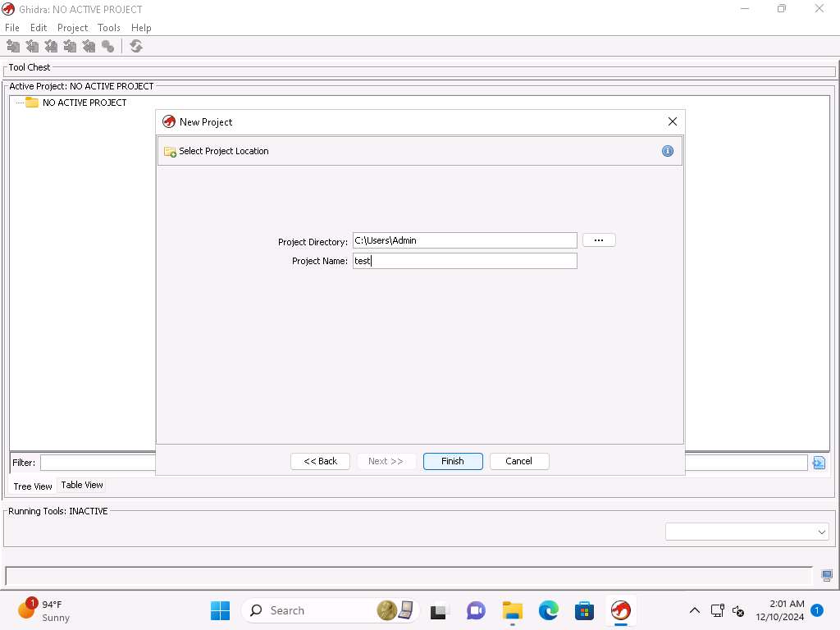Click the console icon in status bar

pyautogui.click(x=827, y=576)
